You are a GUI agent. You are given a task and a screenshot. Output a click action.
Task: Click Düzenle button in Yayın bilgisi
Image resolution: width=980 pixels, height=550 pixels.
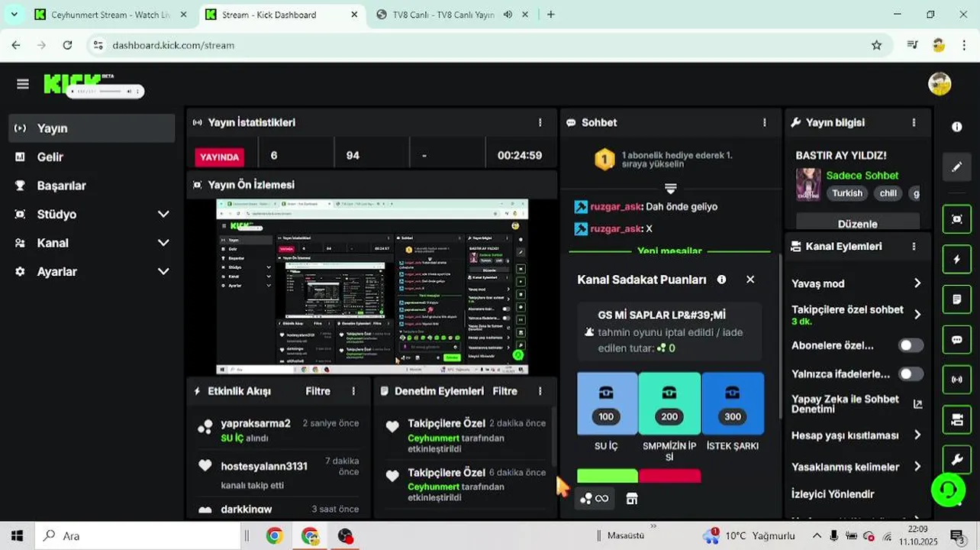click(857, 224)
